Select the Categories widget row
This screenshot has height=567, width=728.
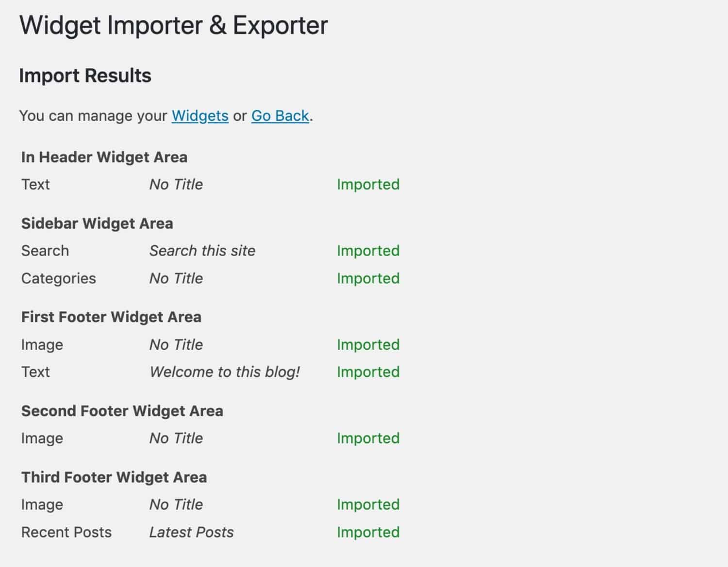[58, 278]
